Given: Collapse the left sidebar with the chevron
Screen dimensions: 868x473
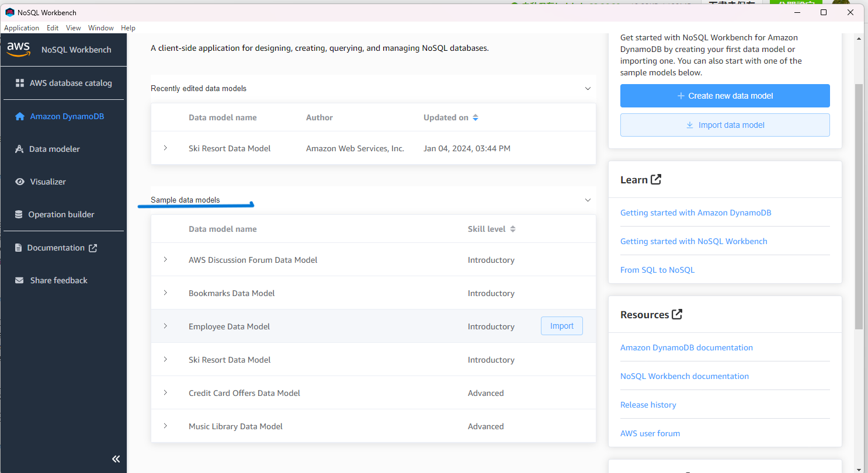Looking at the screenshot, I should [x=116, y=459].
